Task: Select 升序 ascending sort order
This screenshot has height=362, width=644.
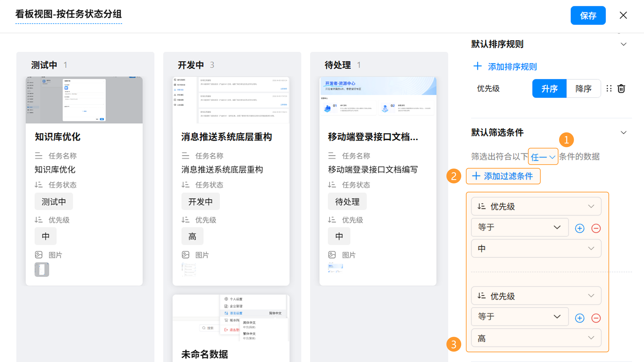Action: (x=549, y=89)
